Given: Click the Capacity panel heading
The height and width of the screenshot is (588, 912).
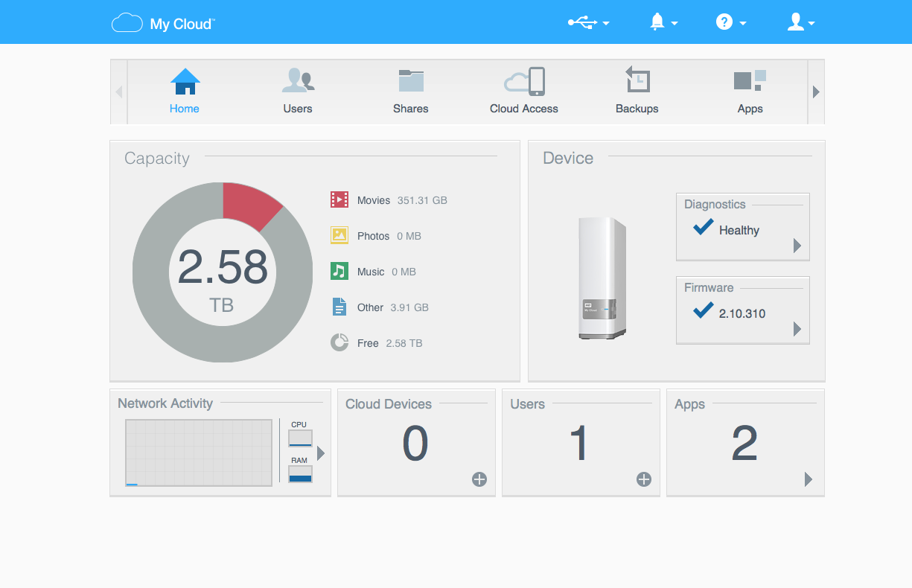Looking at the screenshot, I should (x=157, y=159).
